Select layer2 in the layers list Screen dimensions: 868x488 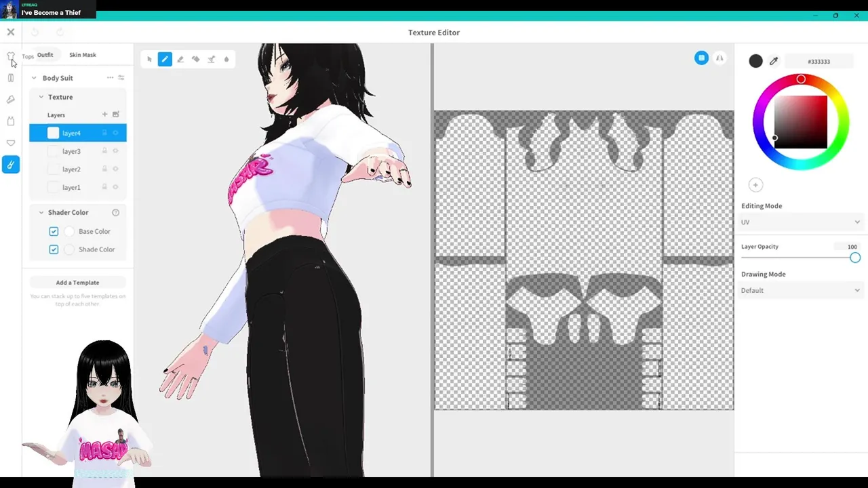click(78, 169)
